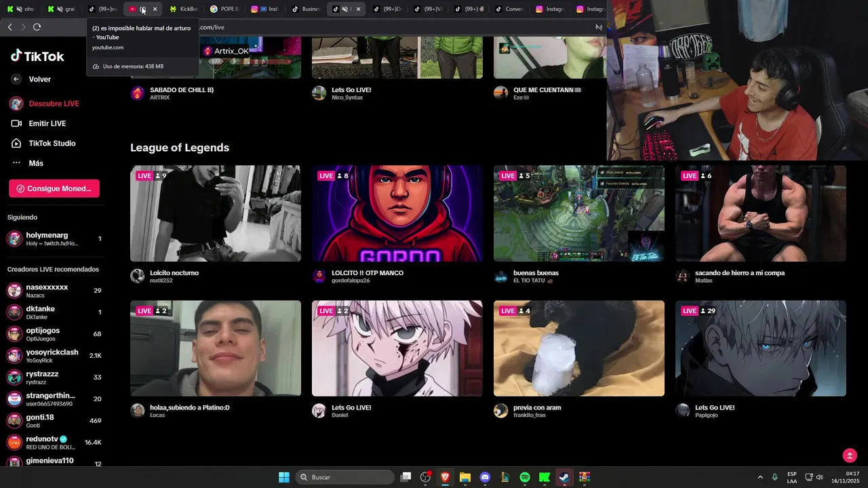Click dktanke creator avatar
Image resolution: width=868 pixels, height=488 pixels.
[x=14, y=312]
